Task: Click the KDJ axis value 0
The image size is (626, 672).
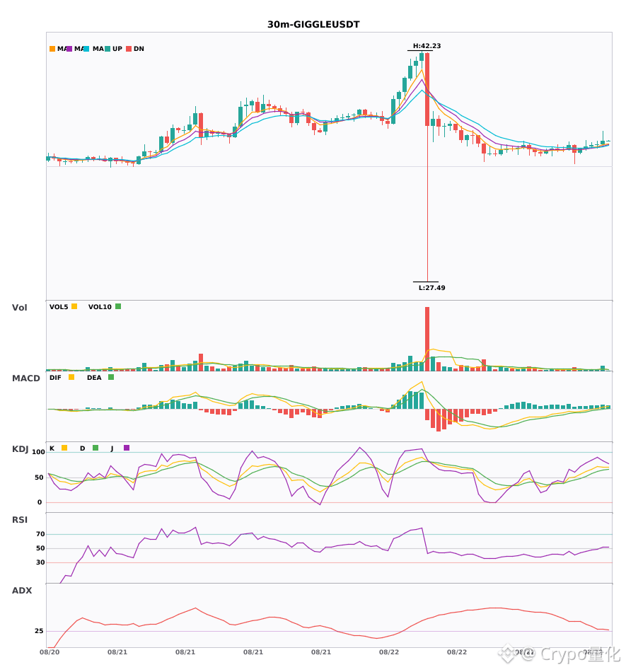Action: click(40, 502)
